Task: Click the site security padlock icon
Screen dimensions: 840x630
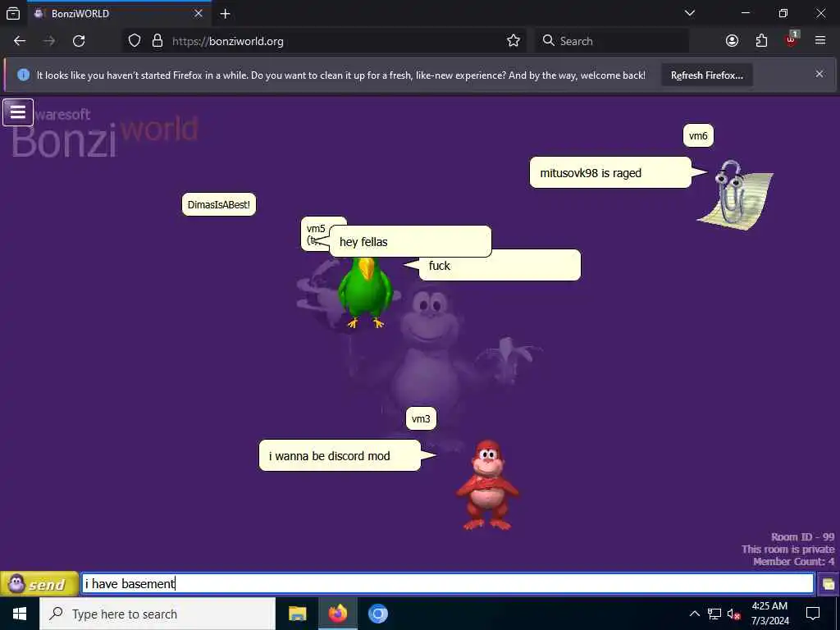Action: click(157, 41)
